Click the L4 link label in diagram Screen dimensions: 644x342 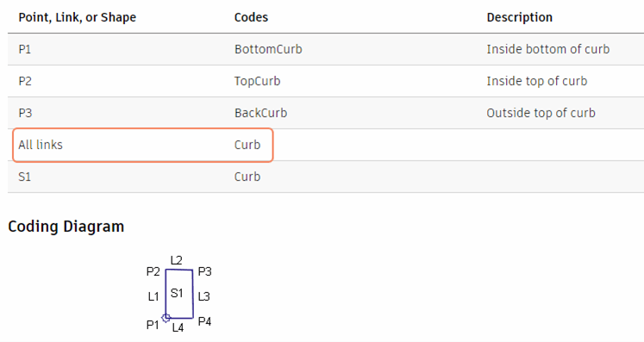point(178,327)
